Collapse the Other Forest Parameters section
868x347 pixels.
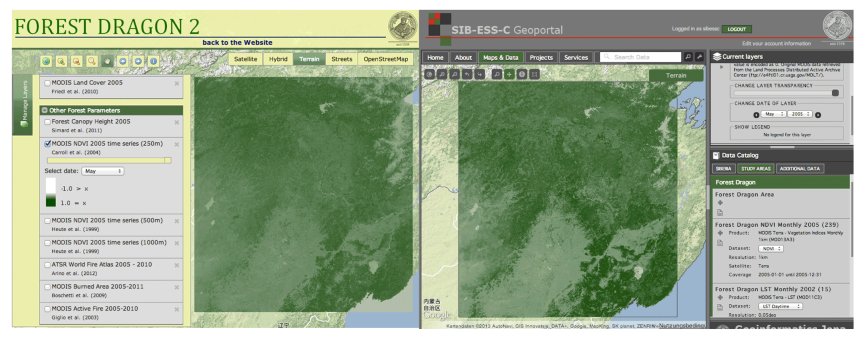click(x=45, y=110)
